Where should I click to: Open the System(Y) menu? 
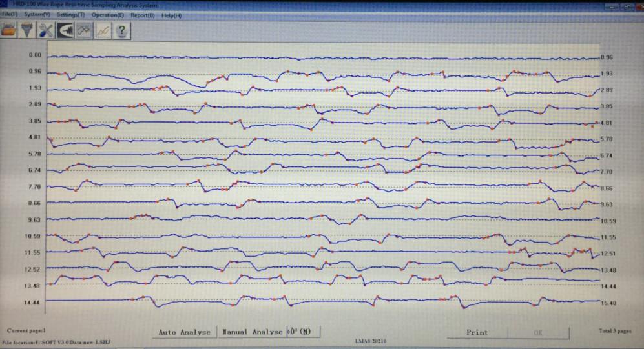(37, 14)
